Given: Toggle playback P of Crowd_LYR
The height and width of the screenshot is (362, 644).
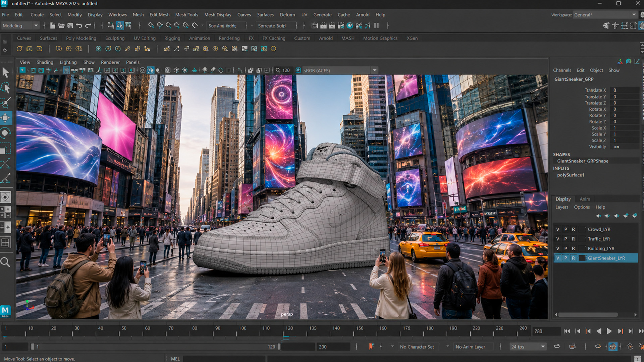Looking at the screenshot, I should click(x=566, y=229).
